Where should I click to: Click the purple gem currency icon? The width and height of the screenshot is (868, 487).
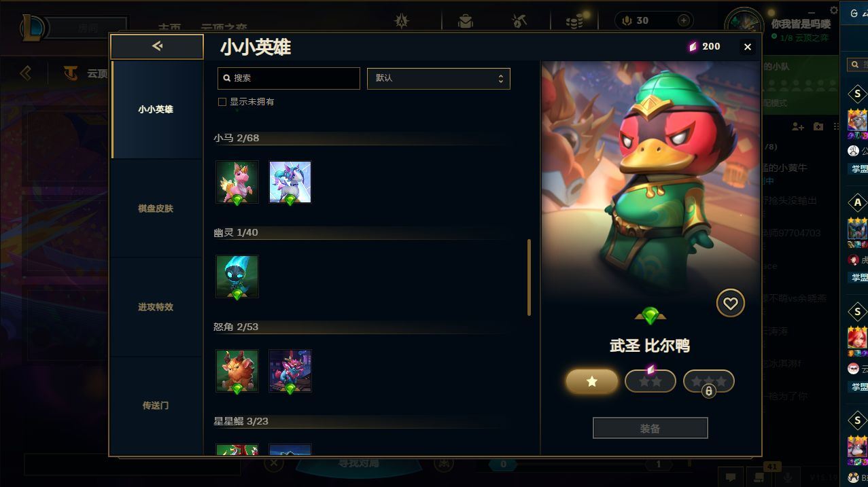point(693,46)
